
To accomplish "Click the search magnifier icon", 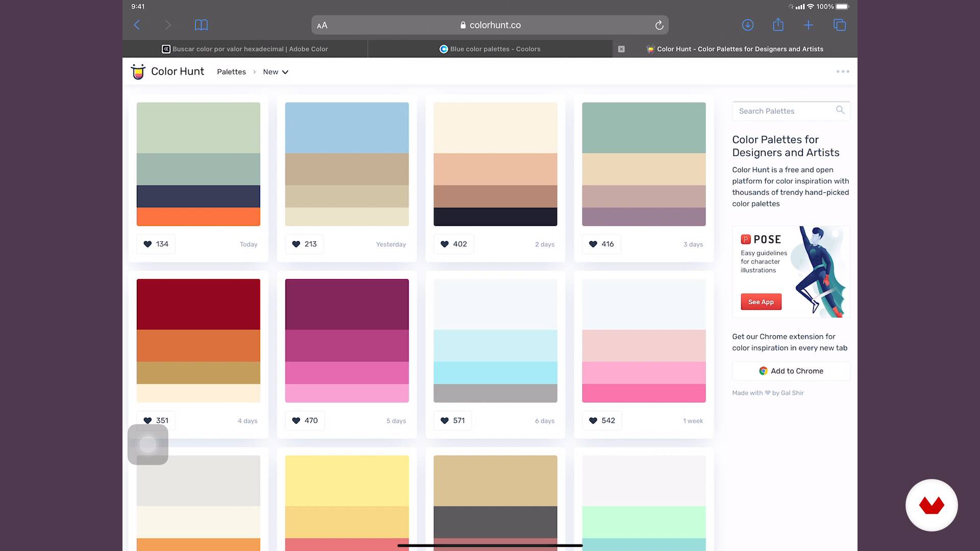I will pos(840,110).
